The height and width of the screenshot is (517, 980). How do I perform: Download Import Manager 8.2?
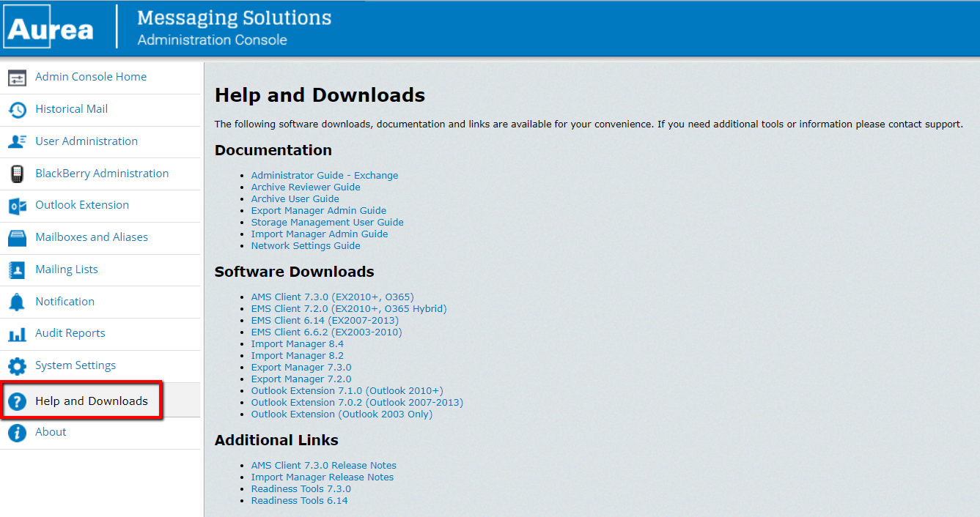click(x=298, y=356)
